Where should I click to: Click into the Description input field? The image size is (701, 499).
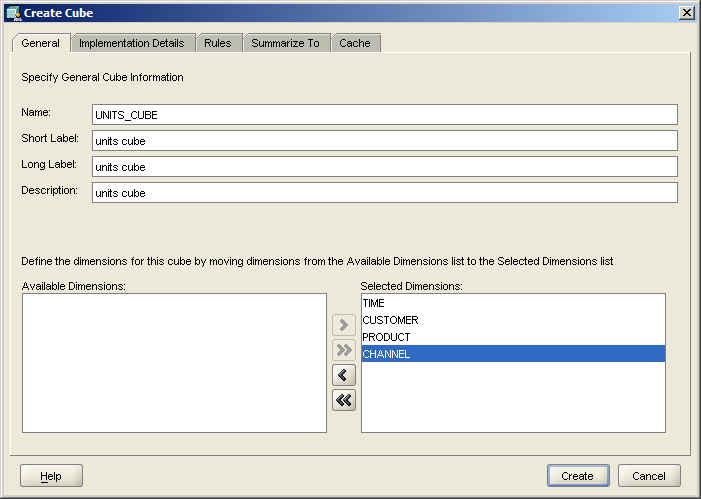(x=385, y=193)
